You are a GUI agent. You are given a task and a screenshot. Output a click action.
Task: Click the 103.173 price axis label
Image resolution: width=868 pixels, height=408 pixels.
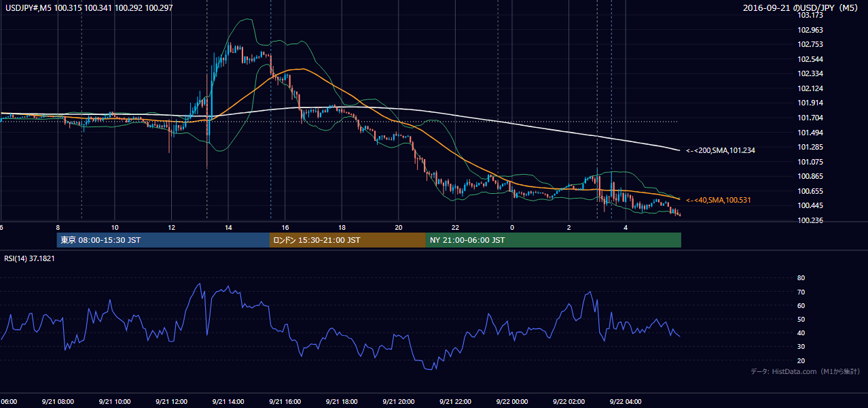810,15
